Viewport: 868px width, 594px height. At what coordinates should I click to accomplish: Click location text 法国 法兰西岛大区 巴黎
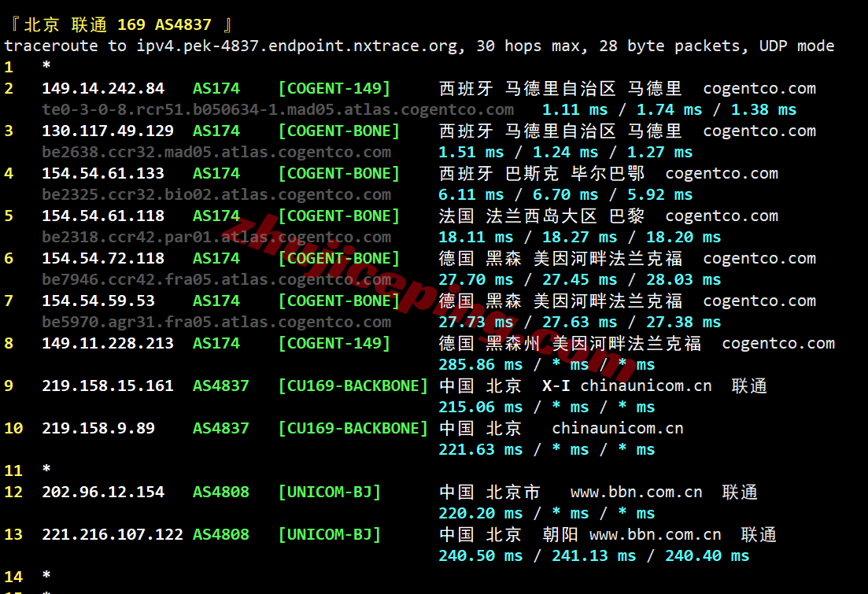coord(542,216)
